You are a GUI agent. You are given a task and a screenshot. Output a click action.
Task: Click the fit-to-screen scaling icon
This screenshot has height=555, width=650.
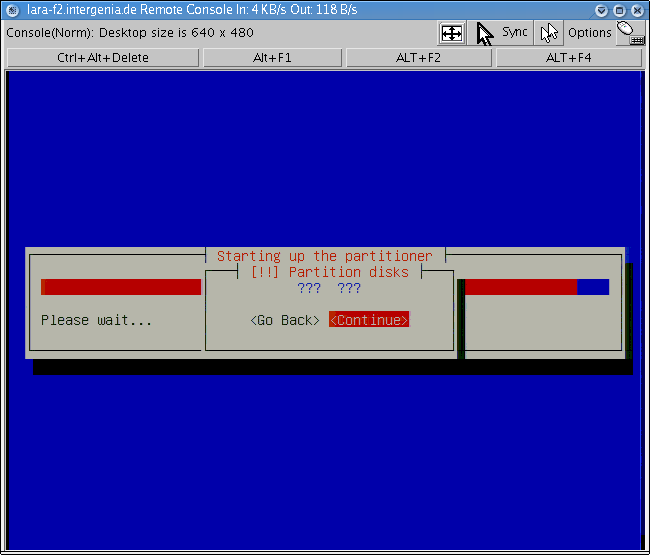451,33
